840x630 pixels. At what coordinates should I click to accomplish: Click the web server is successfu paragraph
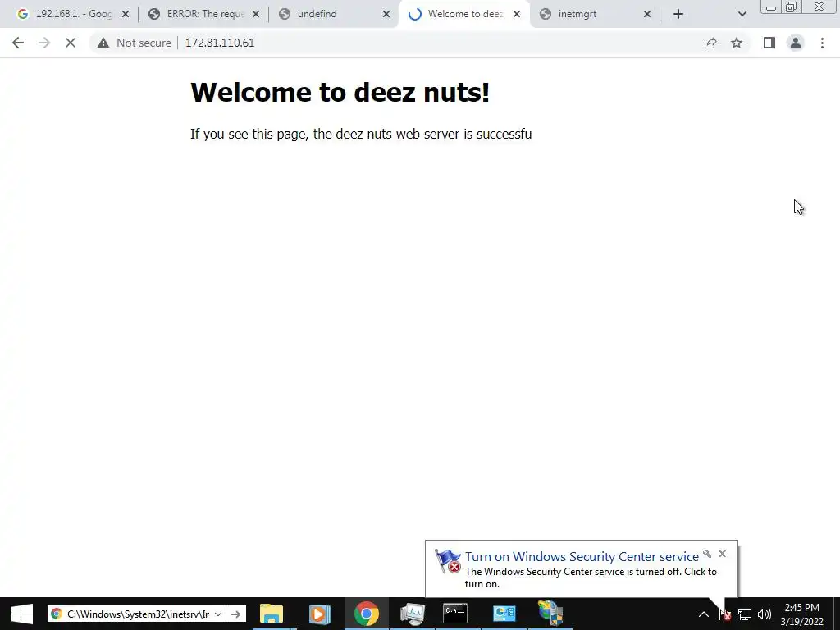(361, 134)
